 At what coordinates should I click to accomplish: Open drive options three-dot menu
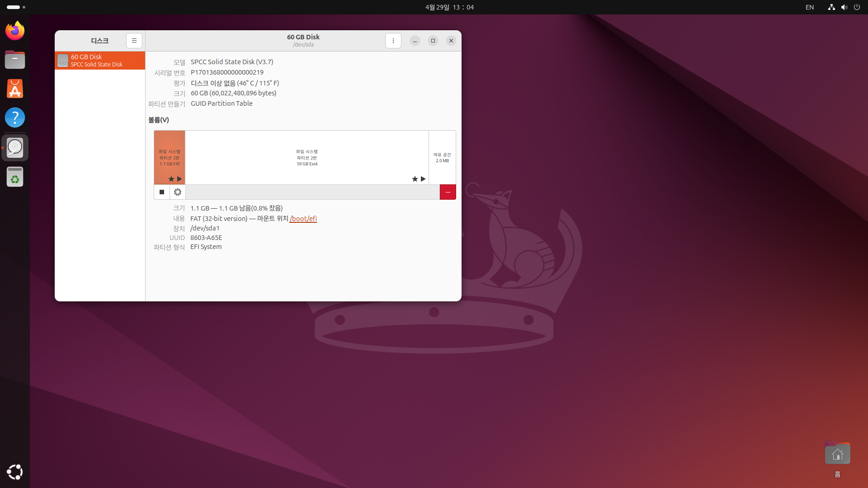393,41
